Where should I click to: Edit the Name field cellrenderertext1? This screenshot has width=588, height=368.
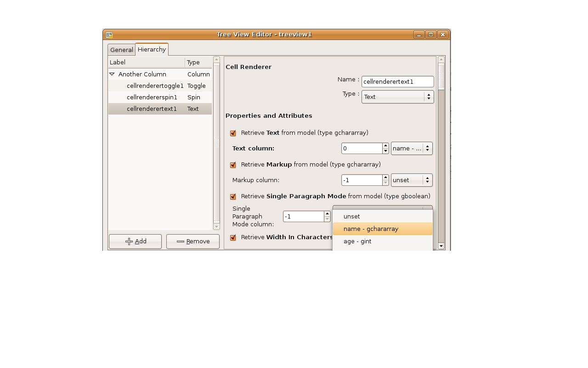coord(398,82)
